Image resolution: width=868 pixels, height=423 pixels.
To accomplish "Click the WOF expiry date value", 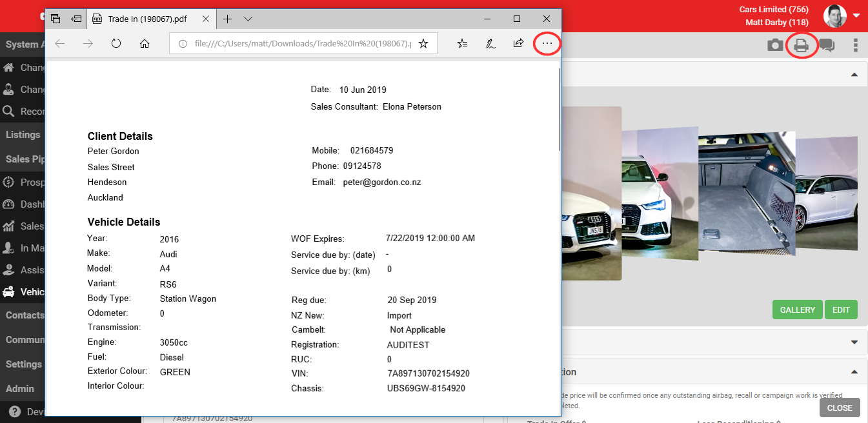I will pos(430,238).
